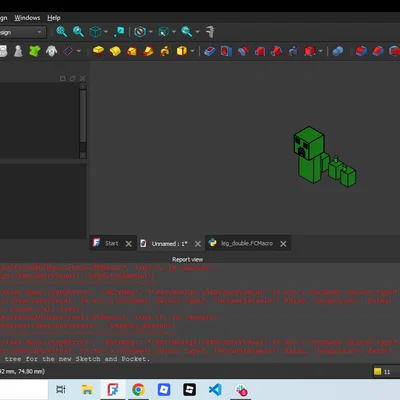Select the Additive Loft tool
This screenshot has height=400, width=400.
click(x=132, y=51)
